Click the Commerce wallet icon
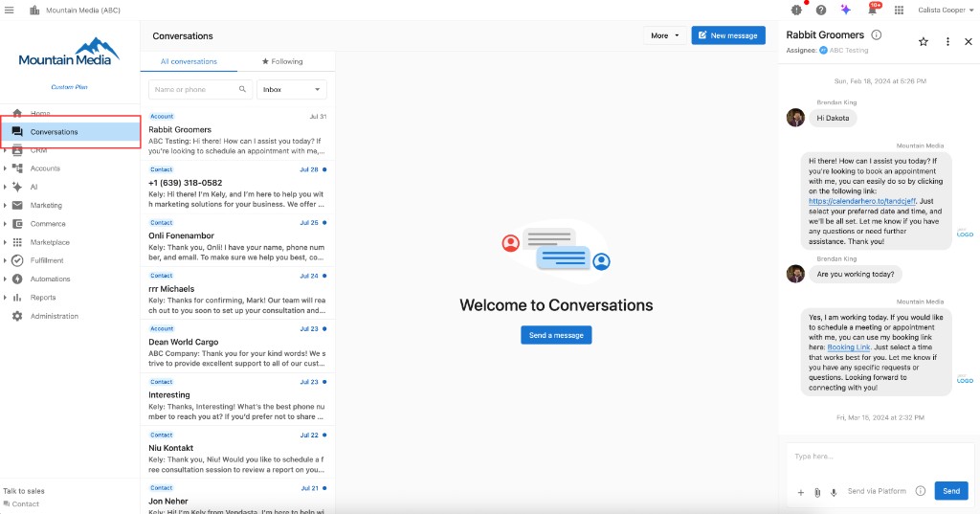 [x=17, y=224]
